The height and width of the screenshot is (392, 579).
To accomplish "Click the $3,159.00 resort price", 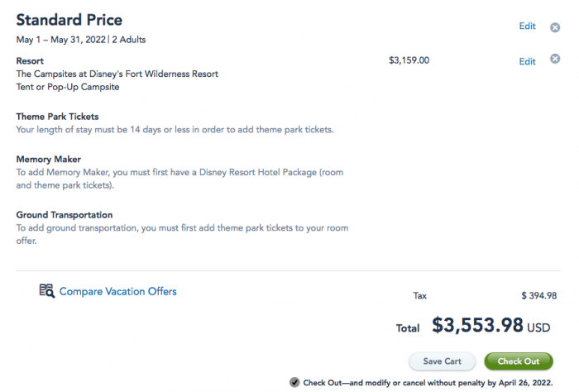I will point(409,60).
